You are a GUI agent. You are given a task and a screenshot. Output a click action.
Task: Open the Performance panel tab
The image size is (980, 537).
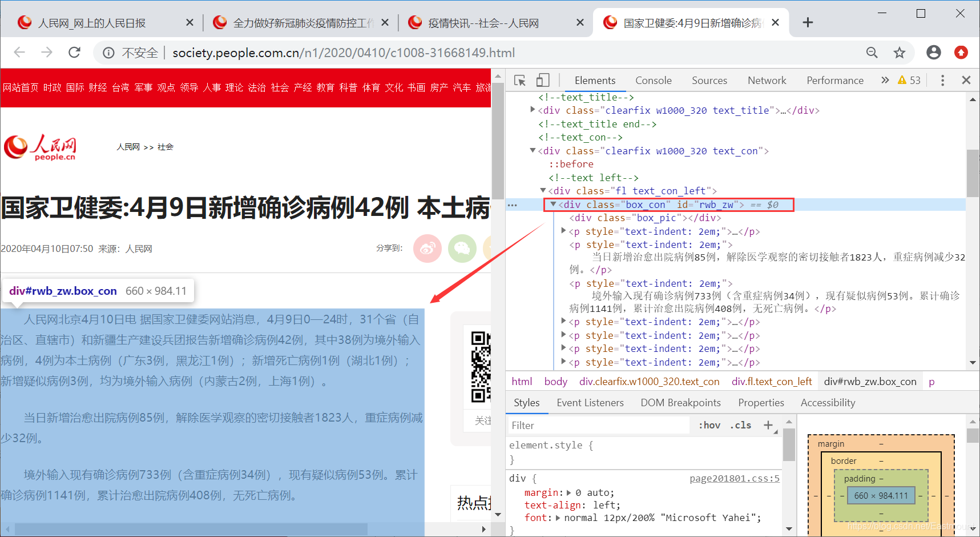835,81
